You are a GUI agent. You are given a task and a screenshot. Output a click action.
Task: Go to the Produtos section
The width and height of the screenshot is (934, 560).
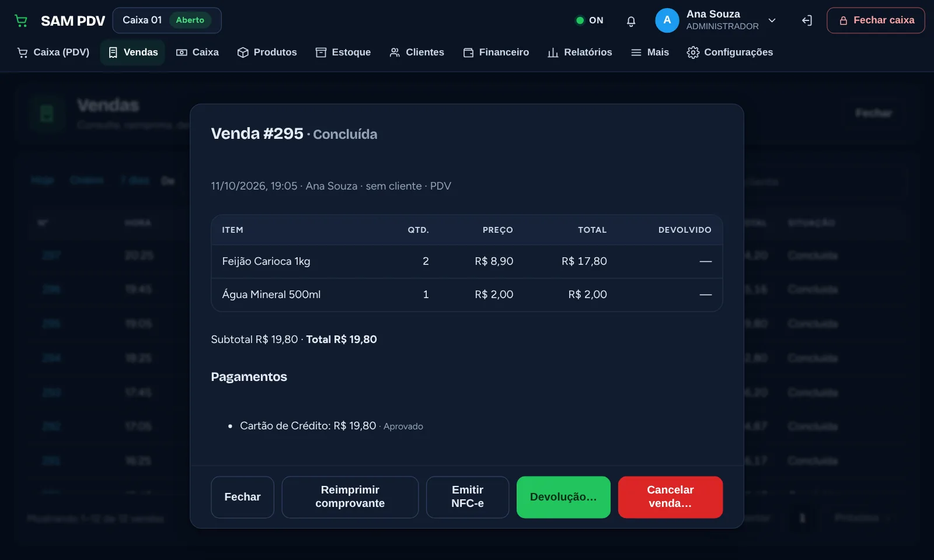click(267, 52)
